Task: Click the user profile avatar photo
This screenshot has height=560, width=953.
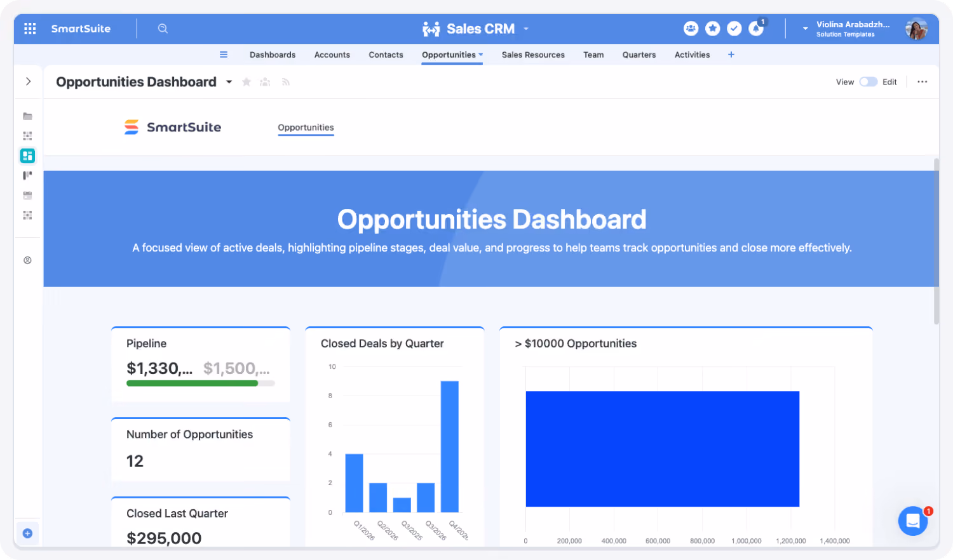Action: 916,29
